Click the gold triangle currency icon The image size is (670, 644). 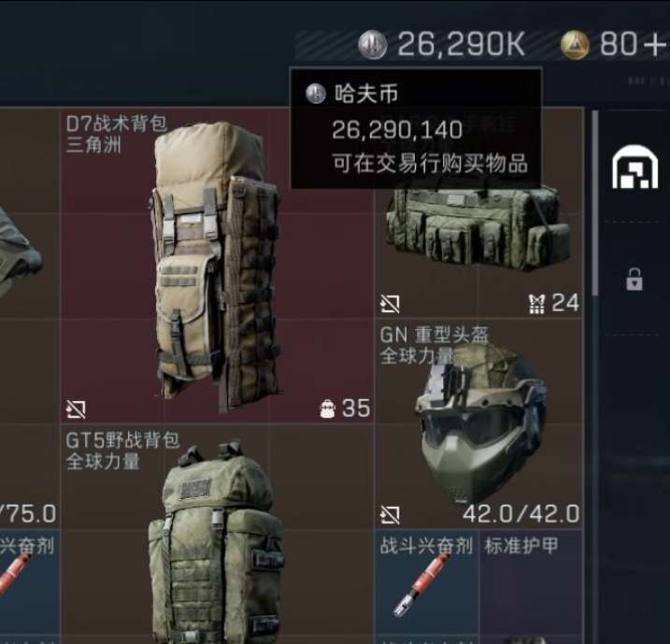[x=575, y=45]
